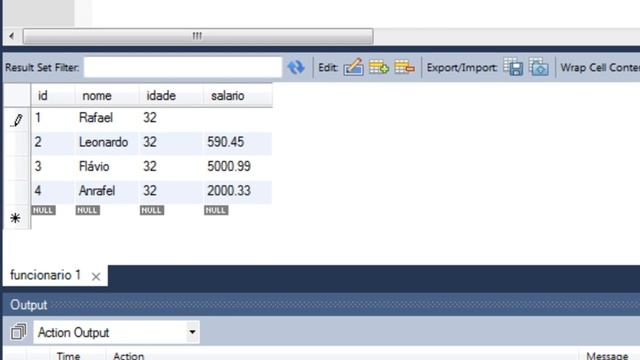The width and height of the screenshot is (640, 360).
Task: Click the scrollbar left arrow
Action: click(x=12, y=36)
